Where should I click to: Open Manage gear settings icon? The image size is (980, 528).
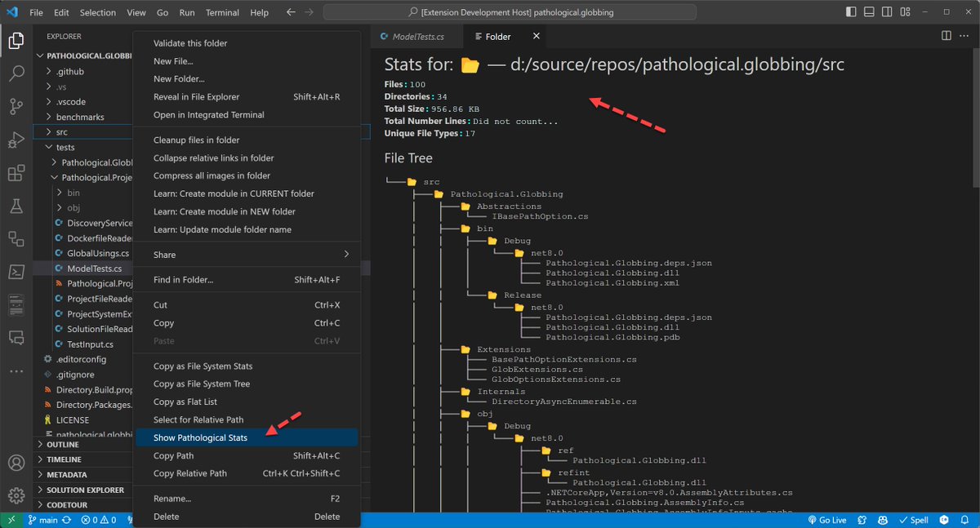[x=16, y=495]
